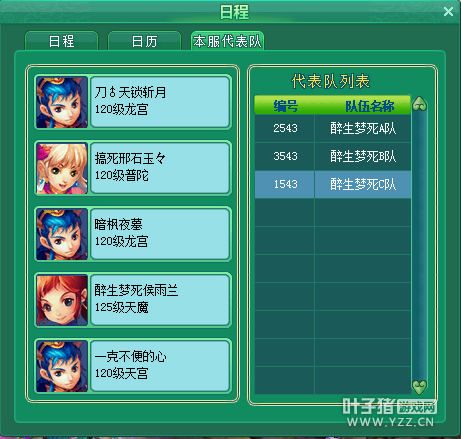Close the 日程 window
Viewport: 461px width, 439px height.
(x=448, y=12)
